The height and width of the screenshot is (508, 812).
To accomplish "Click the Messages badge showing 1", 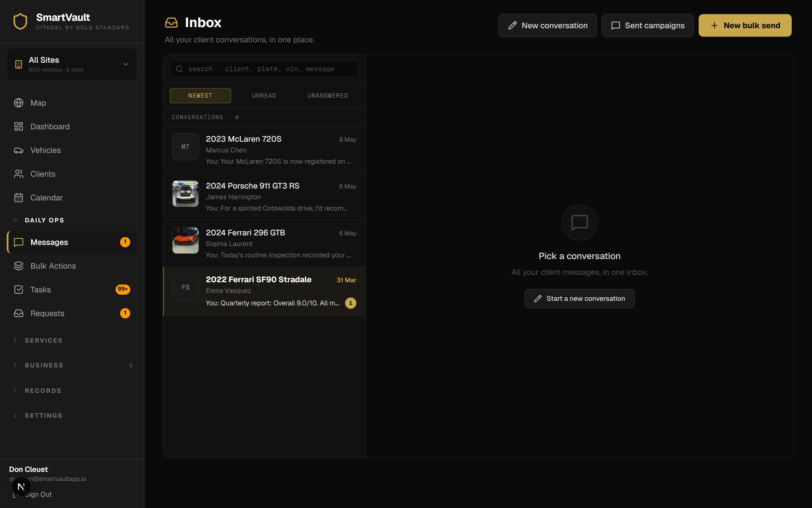I will tap(125, 242).
